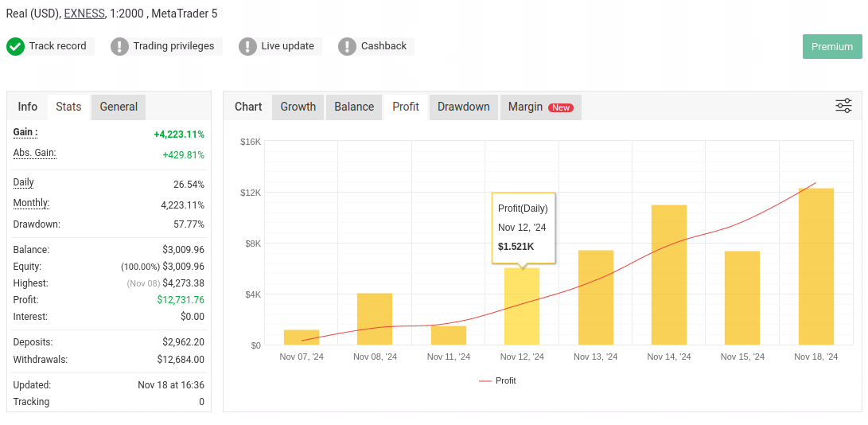Click the red New badge on Margin
The height and width of the screenshot is (425, 868).
tap(561, 107)
